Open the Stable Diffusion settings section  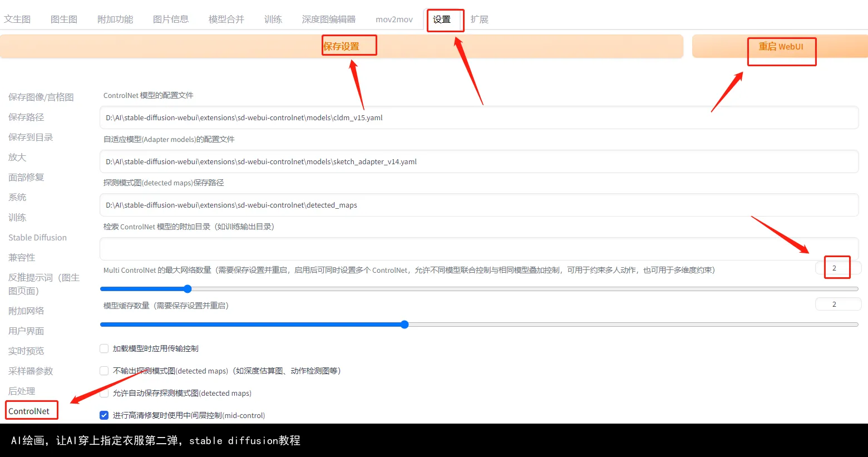pos(37,238)
